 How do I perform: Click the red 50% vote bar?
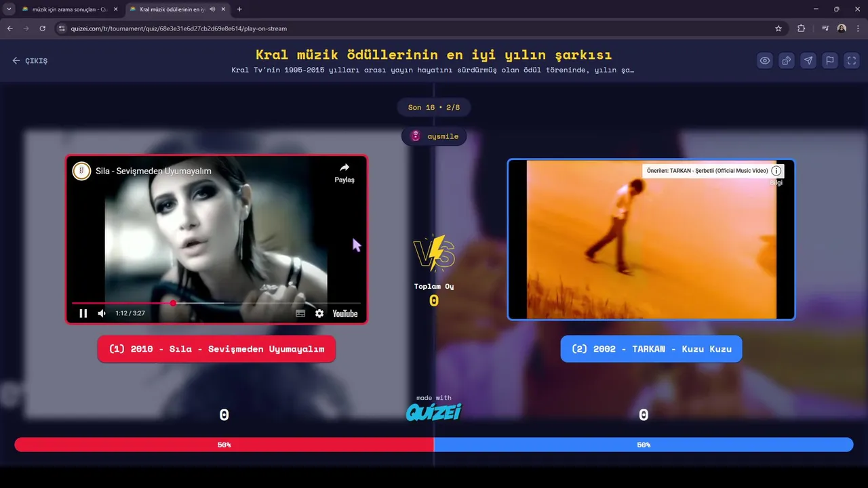pyautogui.click(x=224, y=445)
